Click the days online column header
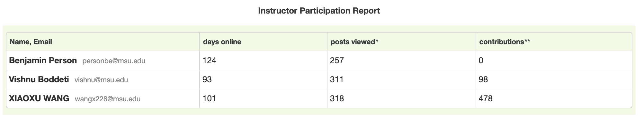Image resolution: width=644 pixels, height=120 pixels. pyautogui.click(x=222, y=42)
